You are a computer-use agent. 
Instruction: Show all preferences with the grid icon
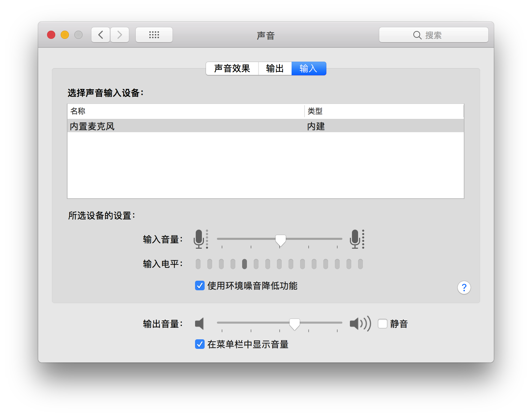click(154, 35)
